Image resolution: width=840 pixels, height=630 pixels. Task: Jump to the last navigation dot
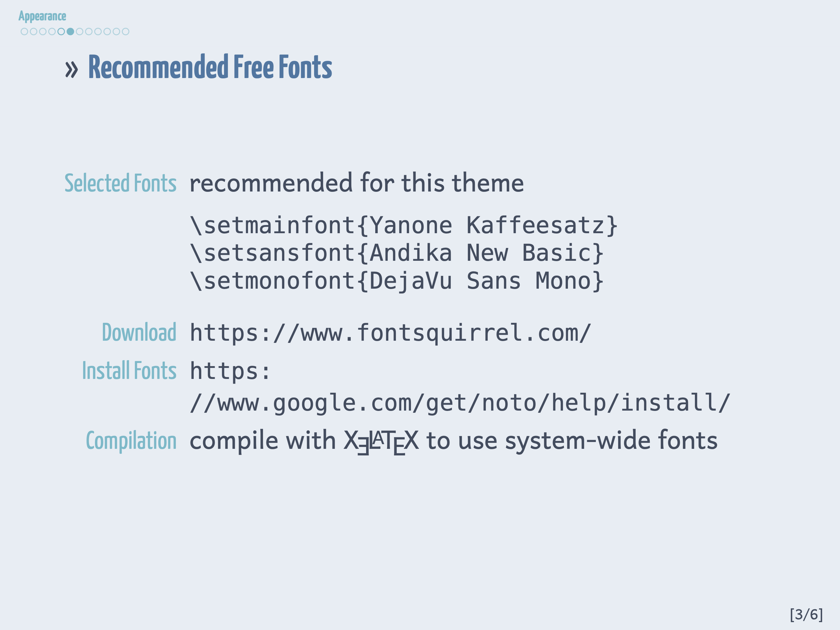pos(125,32)
